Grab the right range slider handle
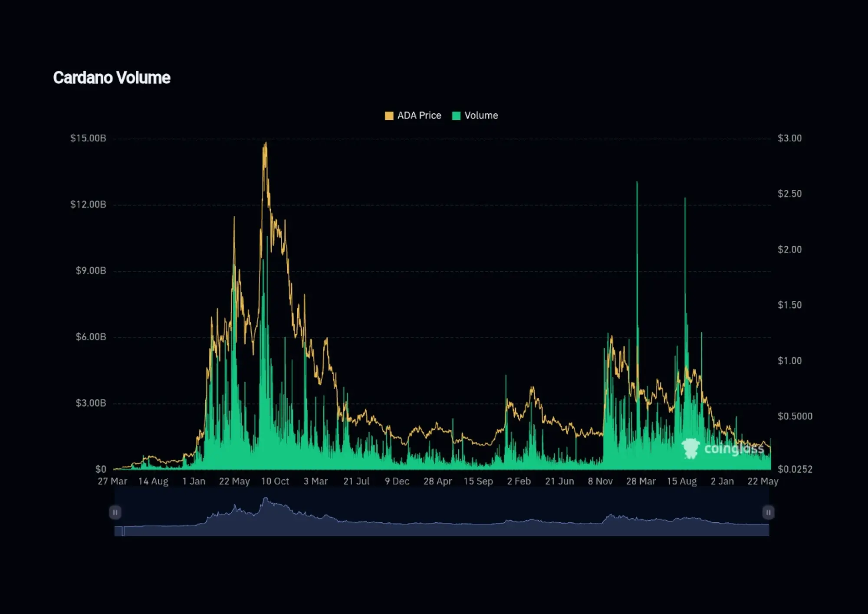The image size is (868, 614). (x=768, y=512)
